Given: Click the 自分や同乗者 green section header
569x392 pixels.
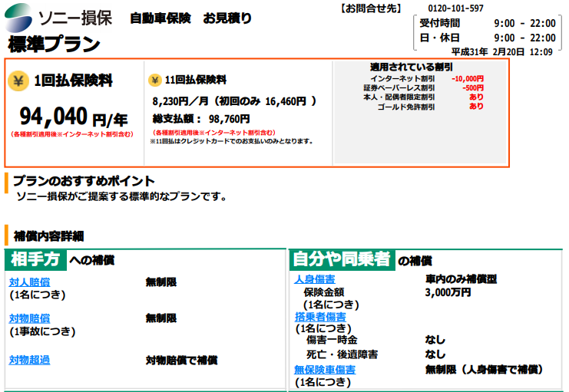Looking at the screenshot, I should click(342, 259).
